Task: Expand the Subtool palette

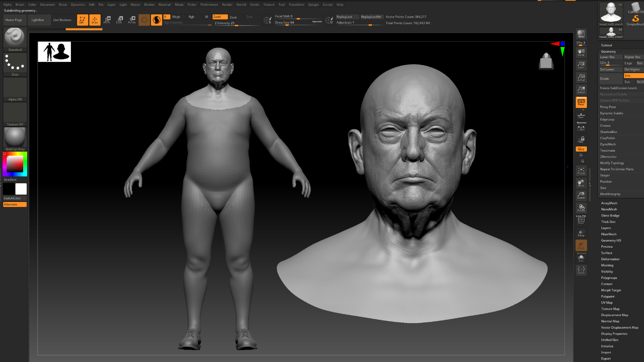Action: click(x=606, y=45)
